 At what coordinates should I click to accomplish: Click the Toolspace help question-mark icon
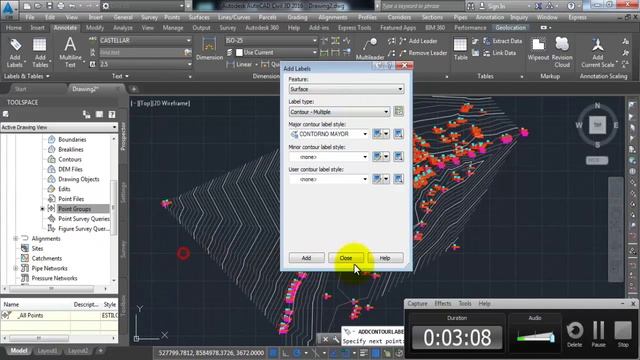point(112,115)
